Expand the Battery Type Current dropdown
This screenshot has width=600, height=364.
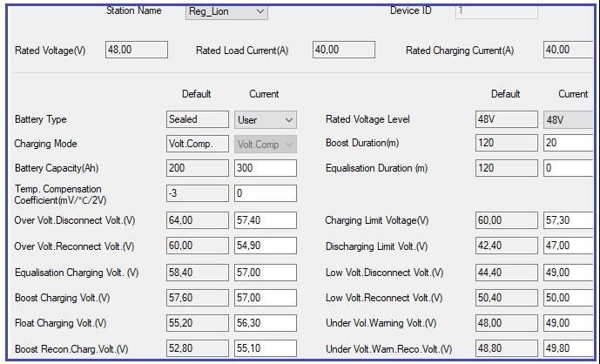[x=266, y=119]
